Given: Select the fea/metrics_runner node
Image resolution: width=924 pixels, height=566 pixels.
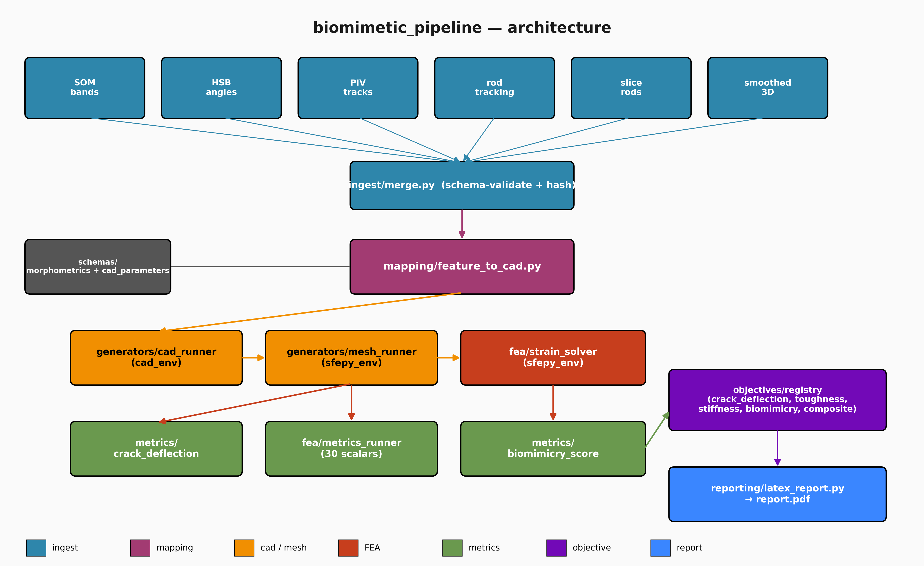Looking at the screenshot, I should (351, 449).
